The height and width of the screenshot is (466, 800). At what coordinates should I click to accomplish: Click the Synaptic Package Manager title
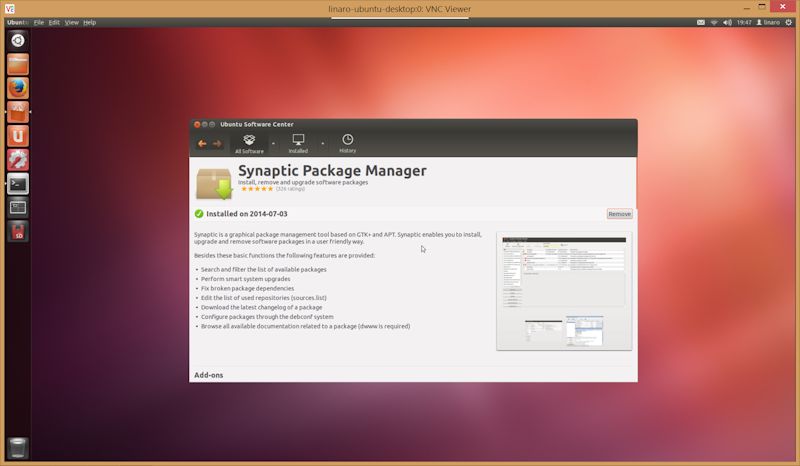click(x=332, y=170)
